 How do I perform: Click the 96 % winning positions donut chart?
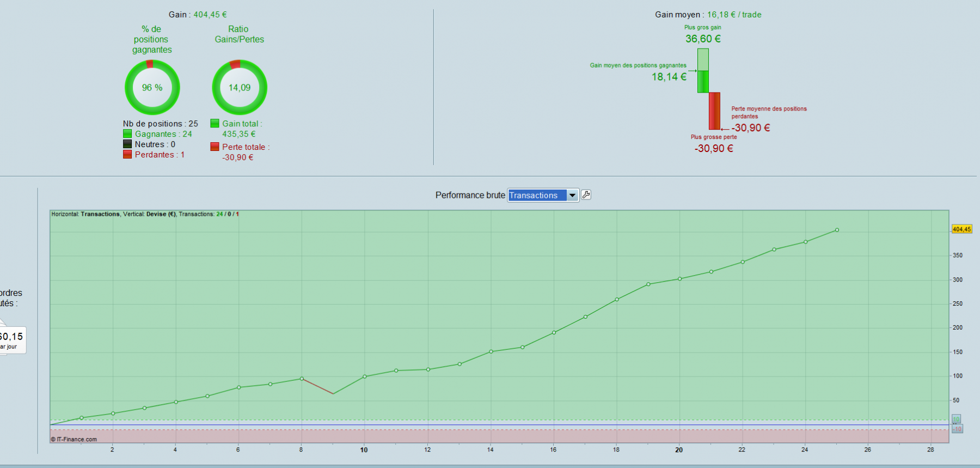pyautogui.click(x=152, y=87)
